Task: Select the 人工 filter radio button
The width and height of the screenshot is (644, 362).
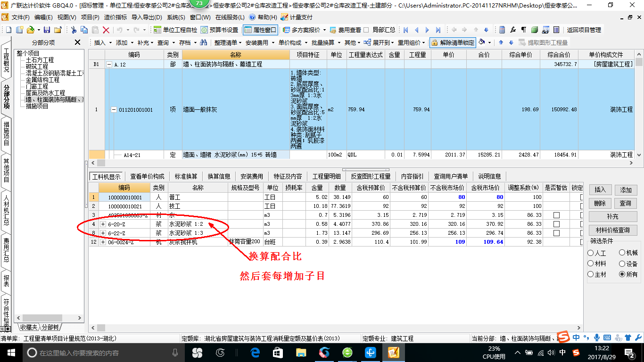Action: click(591, 253)
